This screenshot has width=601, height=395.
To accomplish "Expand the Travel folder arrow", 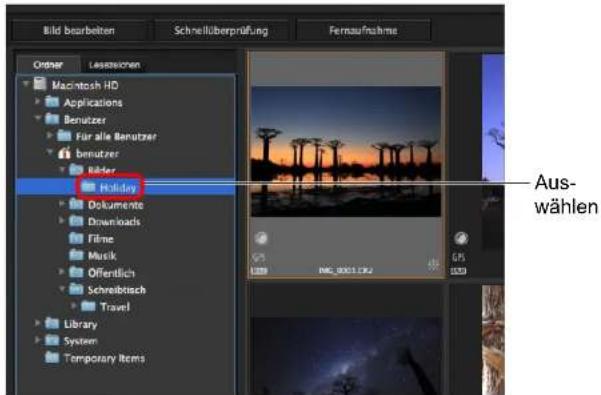I will point(74,306).
